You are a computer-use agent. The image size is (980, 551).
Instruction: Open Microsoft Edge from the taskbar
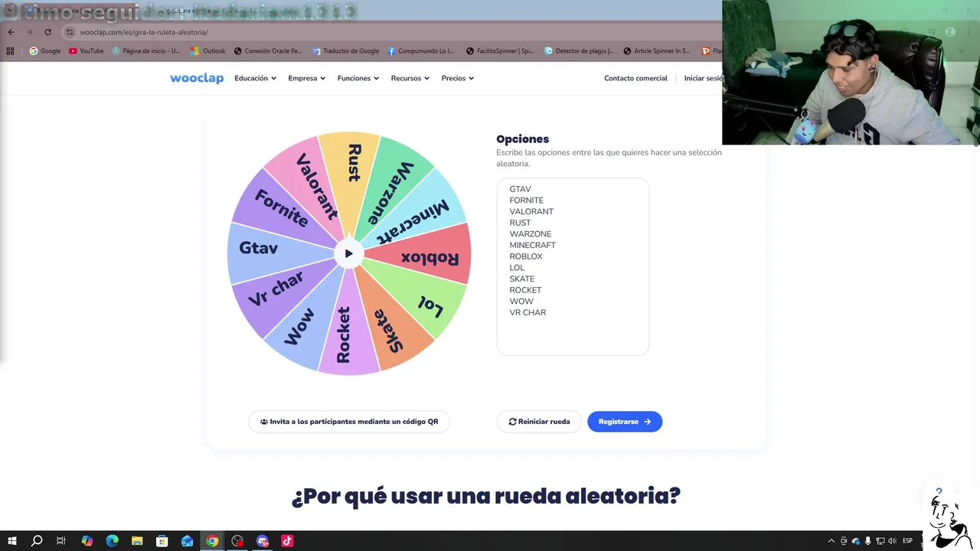pos(112,541)
